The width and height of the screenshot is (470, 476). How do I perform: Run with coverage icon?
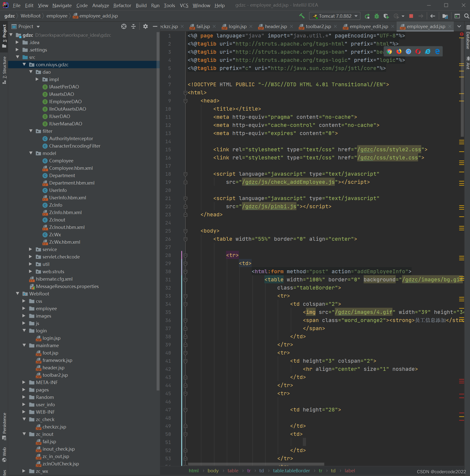pos(386,16)
